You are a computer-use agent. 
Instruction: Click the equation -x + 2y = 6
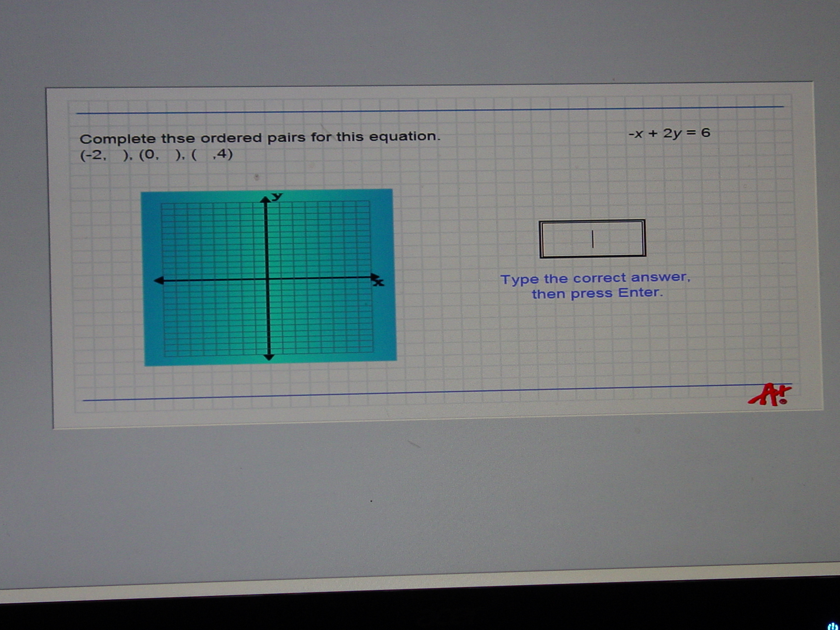click(x=669, y=133)
